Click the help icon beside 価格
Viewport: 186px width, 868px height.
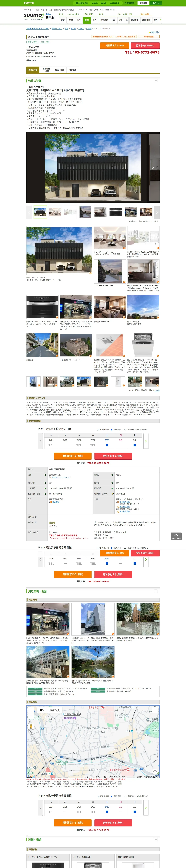45,475
